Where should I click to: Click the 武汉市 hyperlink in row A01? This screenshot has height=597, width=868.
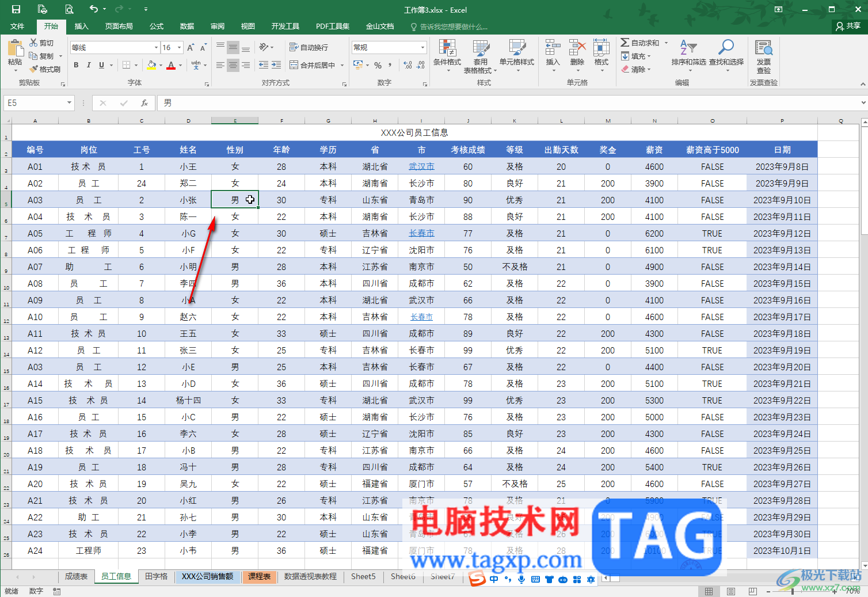pos(421,166)
